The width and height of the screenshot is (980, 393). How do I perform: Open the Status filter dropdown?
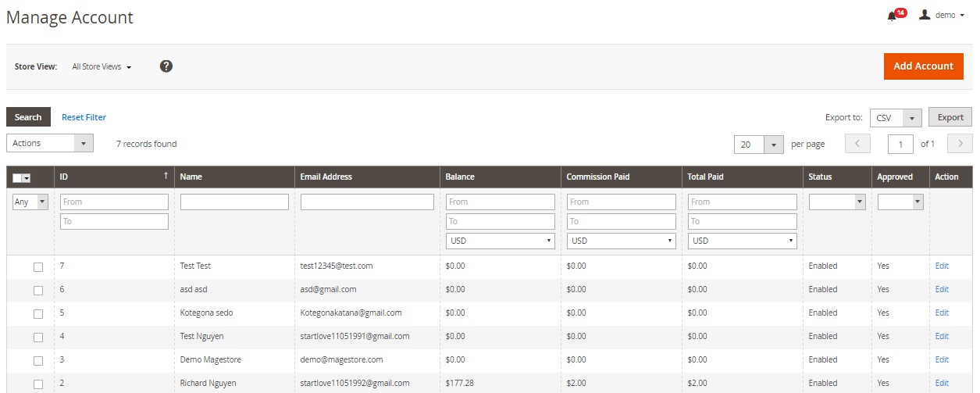tap(837, 202)
